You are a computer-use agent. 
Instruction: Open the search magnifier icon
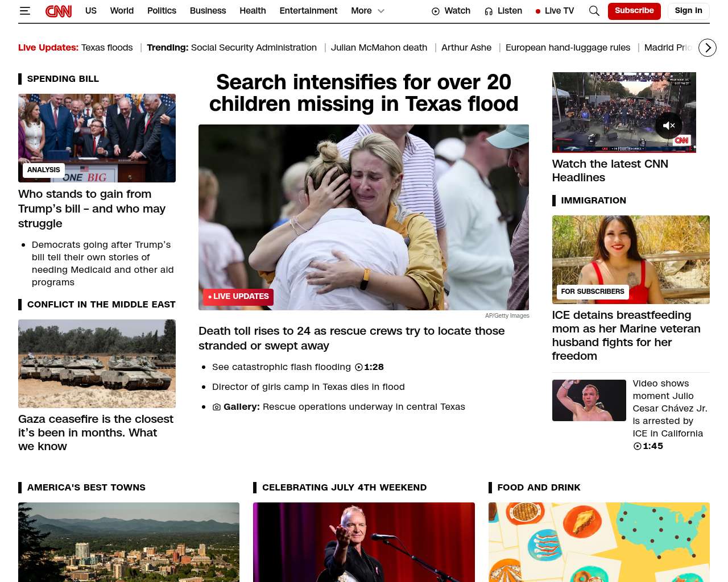pos(594,11)
